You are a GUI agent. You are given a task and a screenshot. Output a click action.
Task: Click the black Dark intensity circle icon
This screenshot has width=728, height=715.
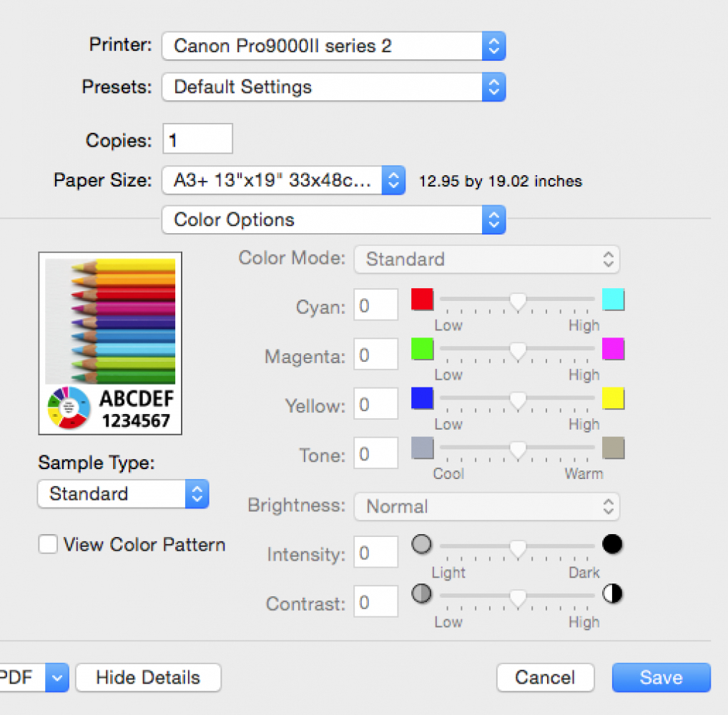point(612,545)
